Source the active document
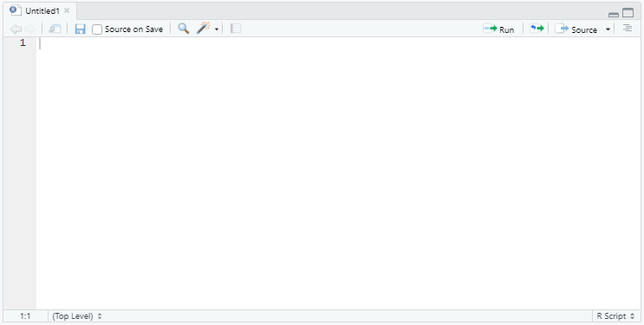The height and width of the screenshot is (325, 644). click(576, 29)
